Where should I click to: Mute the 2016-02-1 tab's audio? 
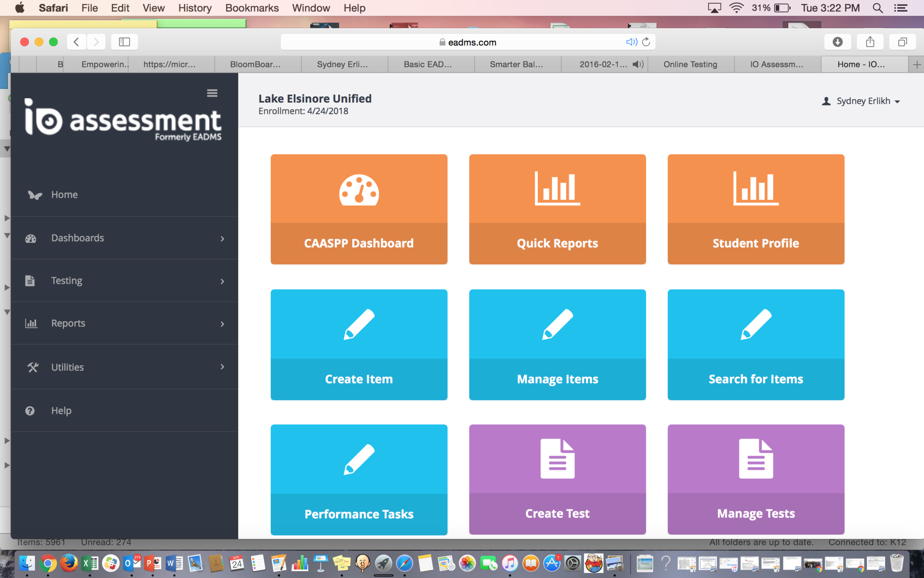(x=638, y=64)
